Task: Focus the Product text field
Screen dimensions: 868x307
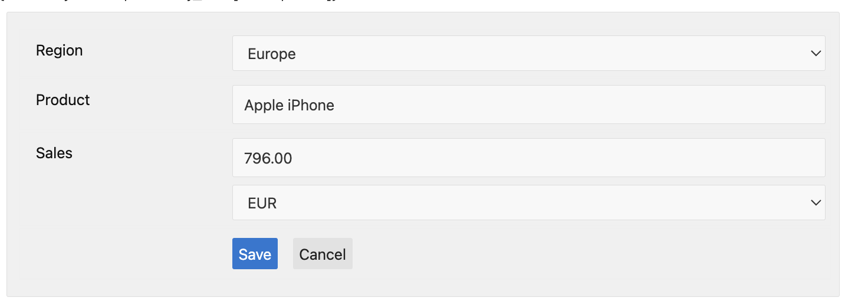Action: point(528,105)
